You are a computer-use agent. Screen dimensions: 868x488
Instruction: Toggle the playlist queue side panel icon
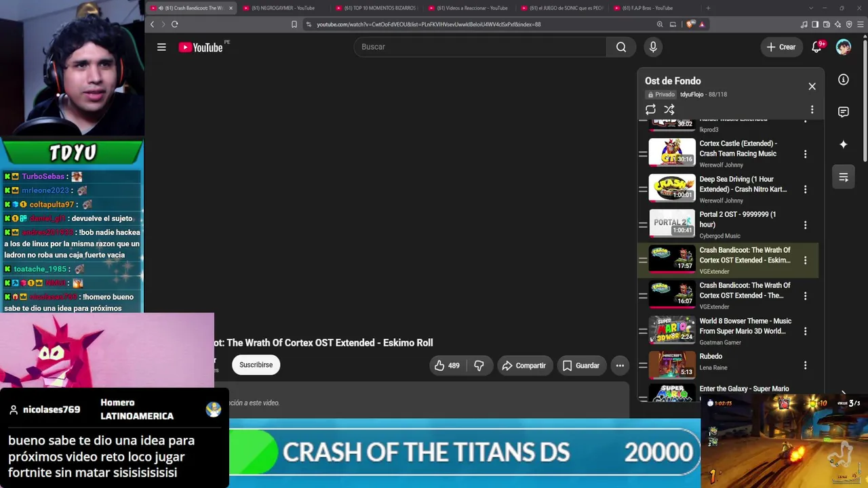[844, 177]
